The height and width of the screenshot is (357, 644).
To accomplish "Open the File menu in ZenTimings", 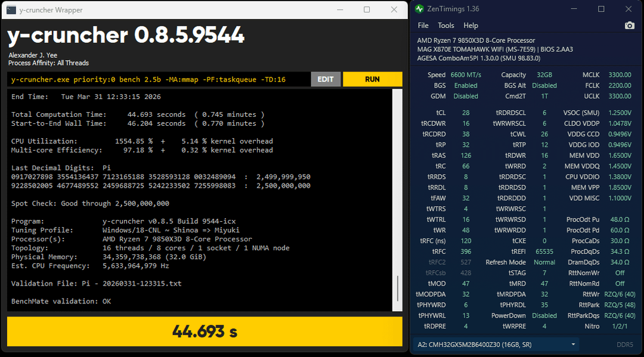I will (423, 26).
